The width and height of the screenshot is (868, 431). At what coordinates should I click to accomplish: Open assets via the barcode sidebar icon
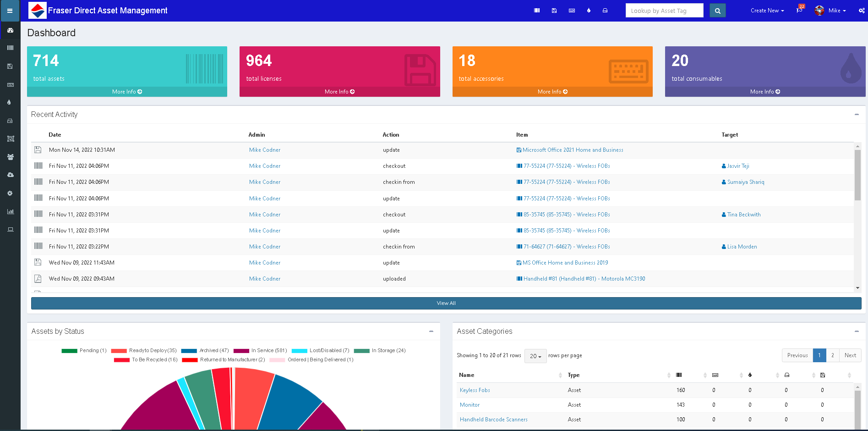(x=10, y=47)
